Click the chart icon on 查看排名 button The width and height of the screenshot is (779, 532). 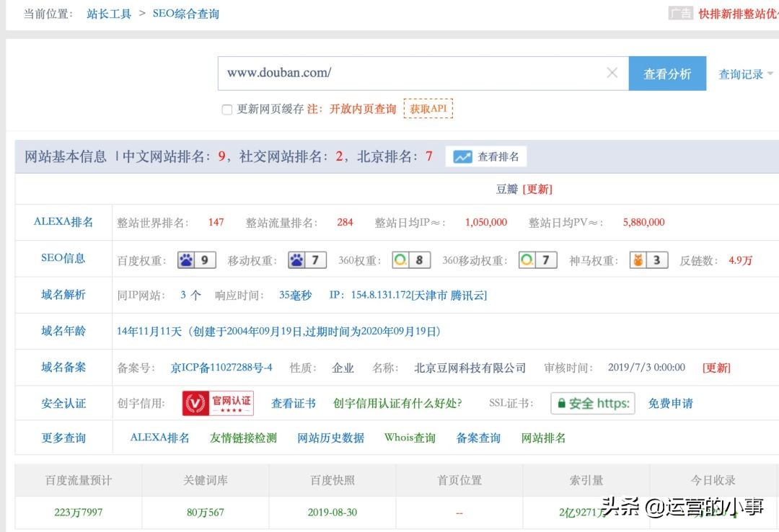coord(462,156)
